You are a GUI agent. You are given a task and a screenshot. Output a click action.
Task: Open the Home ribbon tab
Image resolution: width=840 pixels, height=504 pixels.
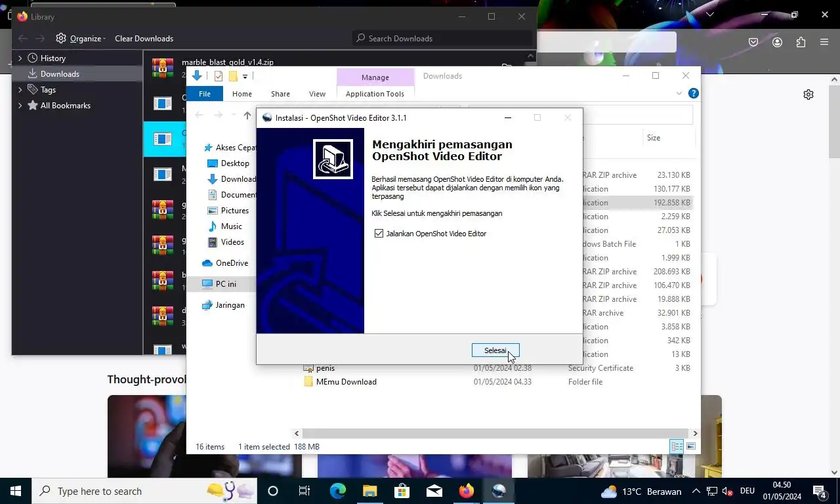(242, 94)
